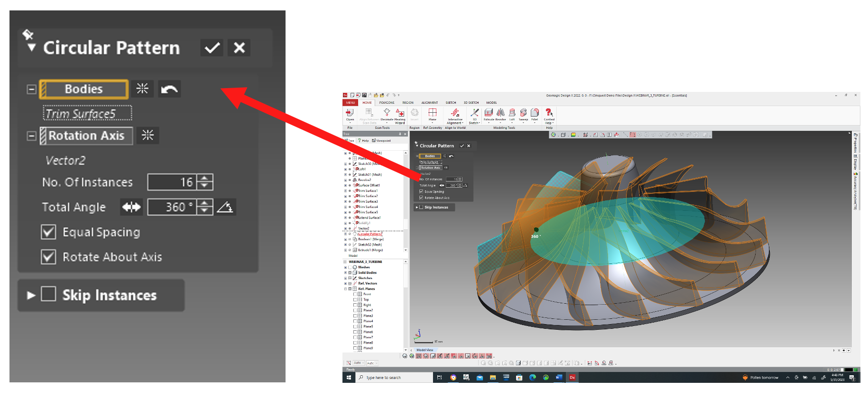
Task: Click the Bodies button in the enlarged panel
Action: tap(84, 89)
